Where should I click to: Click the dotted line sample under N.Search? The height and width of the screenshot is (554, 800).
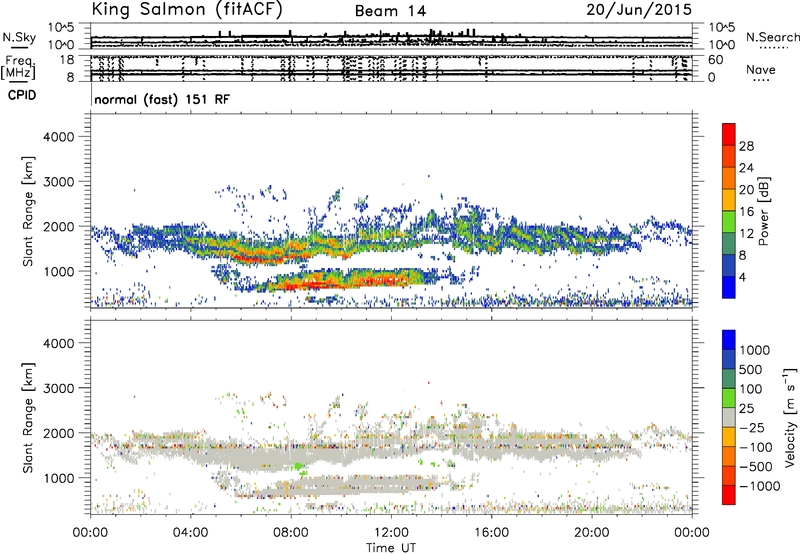[x=773, y=47]
